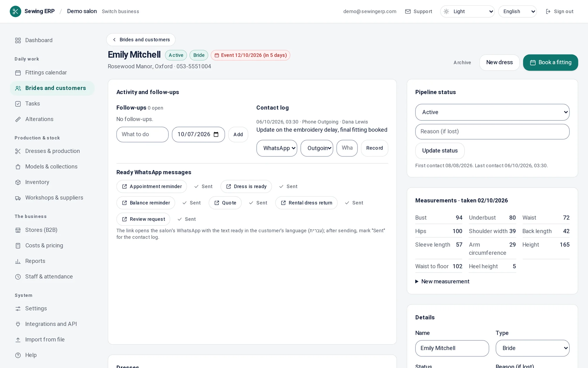Viewport: 588px width, 368px height.
Task: Click the Record contact button
Action: point(374,148)
